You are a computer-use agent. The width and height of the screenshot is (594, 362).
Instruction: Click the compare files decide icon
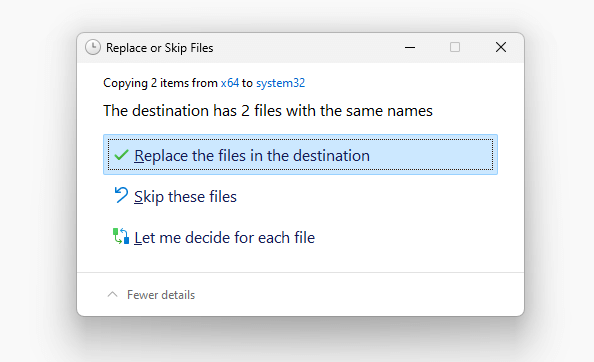tap(121, 236)
